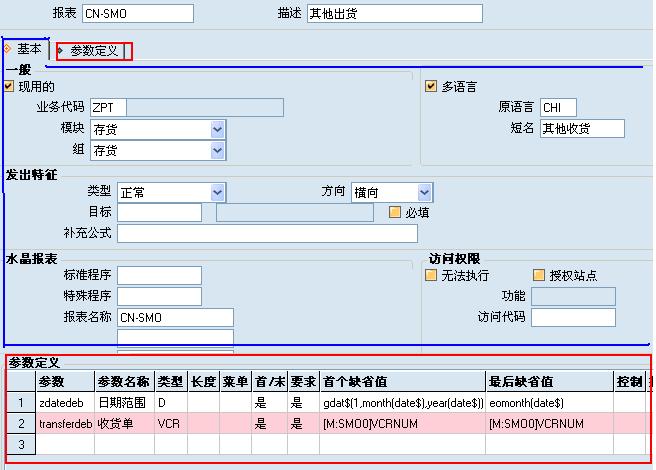Click the 业务代码 field ZPT
The image size is (656, 470).
point(102,107)
